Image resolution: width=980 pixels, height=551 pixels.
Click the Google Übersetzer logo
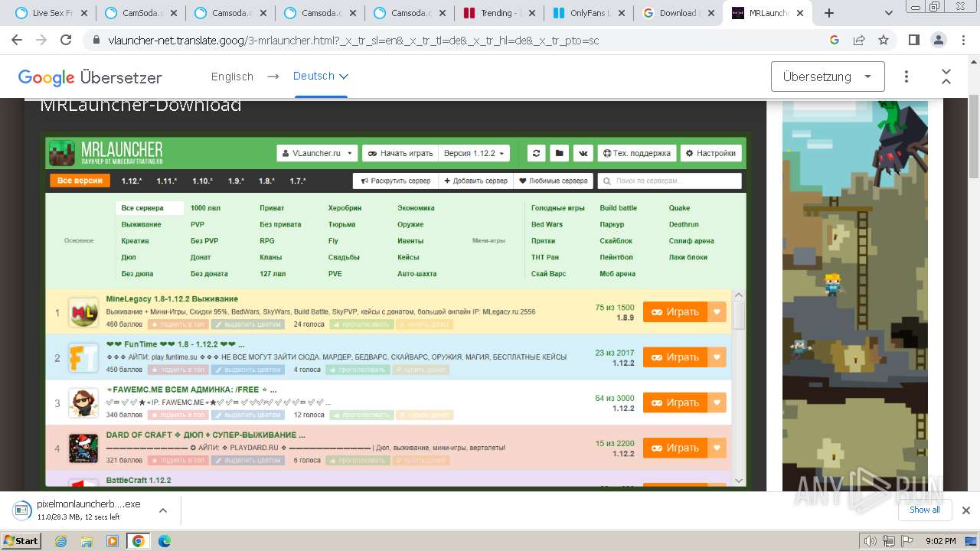(x=90, y=77)
